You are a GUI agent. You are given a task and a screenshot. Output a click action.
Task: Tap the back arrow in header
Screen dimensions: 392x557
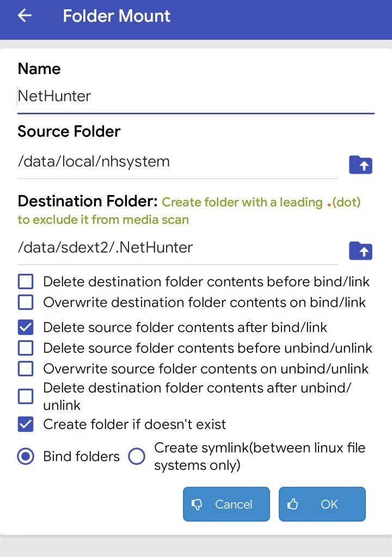tap(24, 16)
